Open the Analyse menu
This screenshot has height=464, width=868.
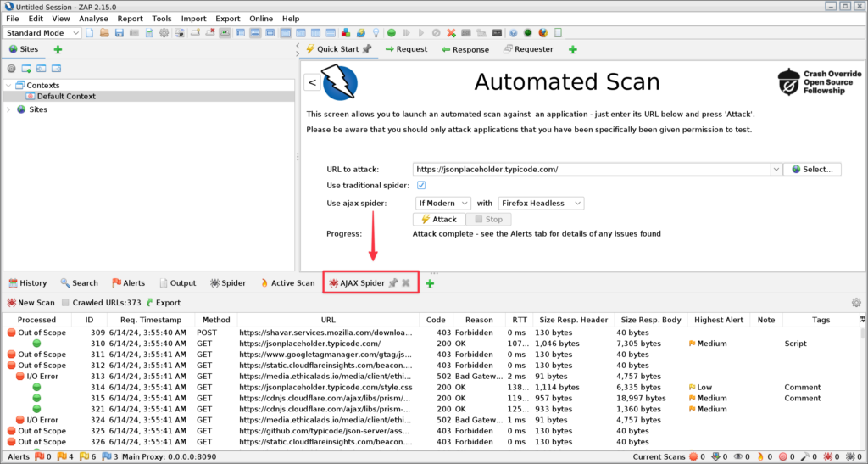click(x=93, y=19)
